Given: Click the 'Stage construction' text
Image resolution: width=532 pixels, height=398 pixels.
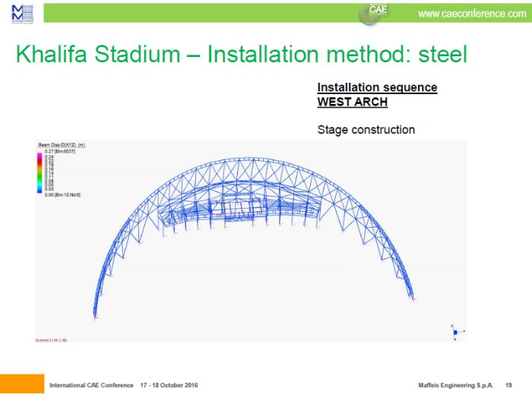Looking at the screenshot, I should point(366,130).
